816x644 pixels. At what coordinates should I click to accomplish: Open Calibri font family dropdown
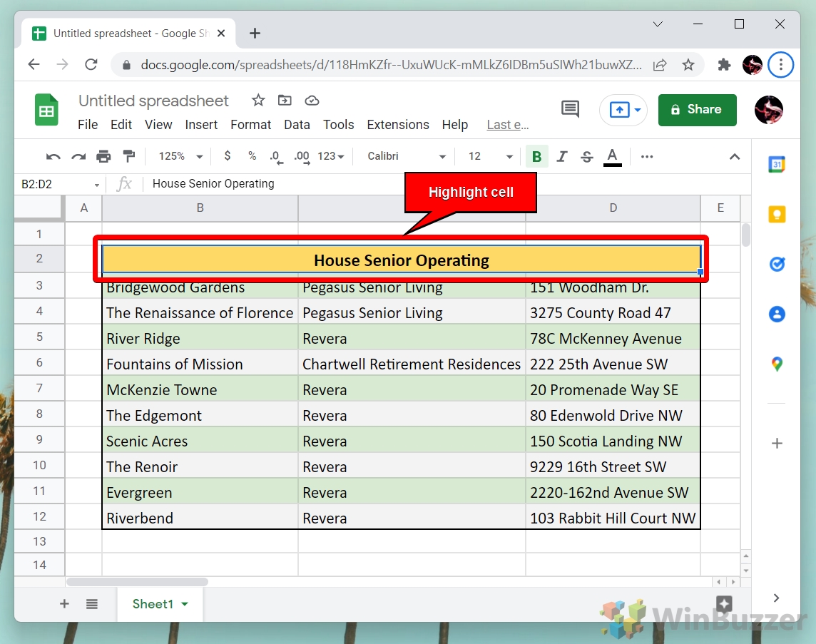(x=407, y=156)
